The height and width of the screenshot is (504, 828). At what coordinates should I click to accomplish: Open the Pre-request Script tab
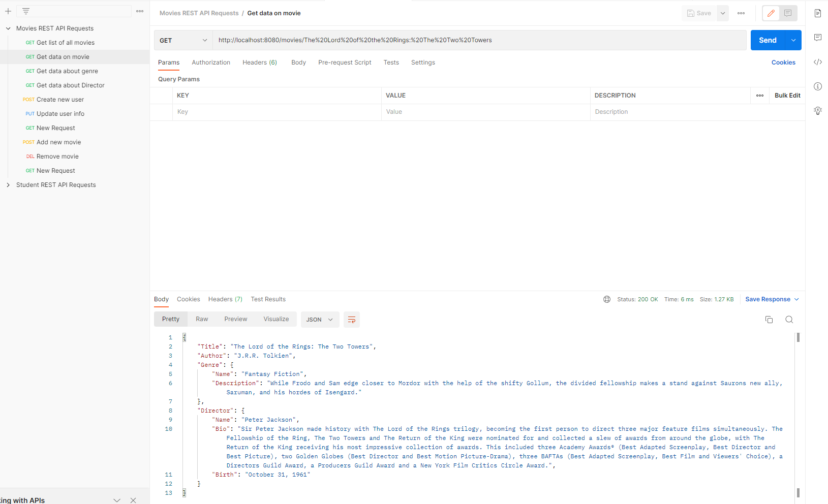point(345,62)
